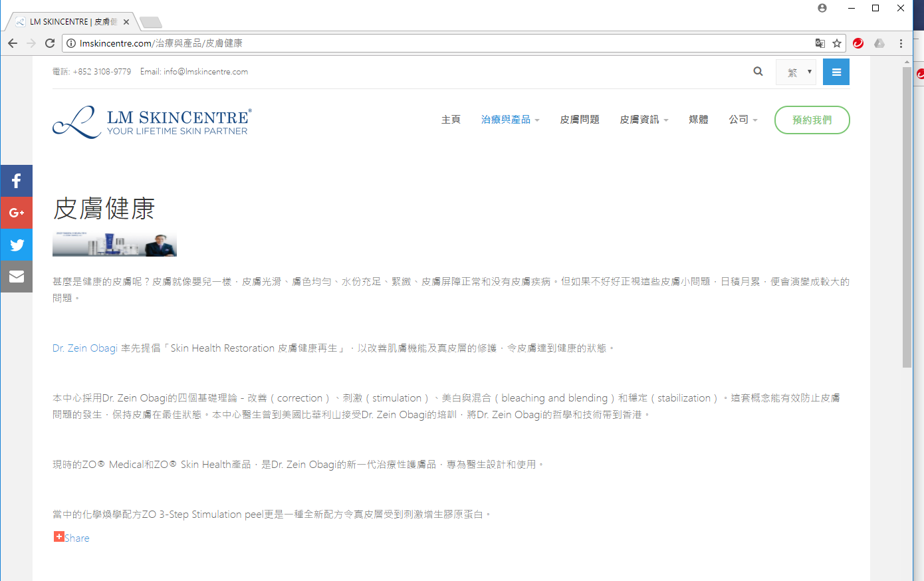The height and width of the screenshot is (581, 924).
Task: Share page via Facebook sidebar icon
Action: [x=16, y=181]
